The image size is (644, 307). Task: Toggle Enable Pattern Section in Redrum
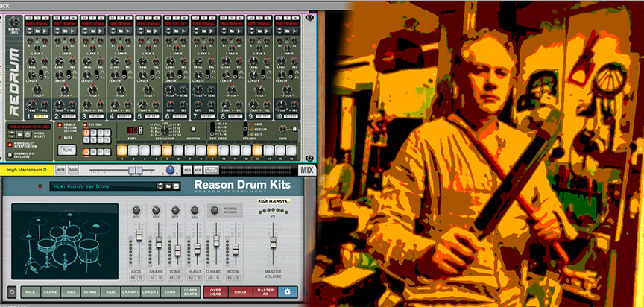point(60,124)
